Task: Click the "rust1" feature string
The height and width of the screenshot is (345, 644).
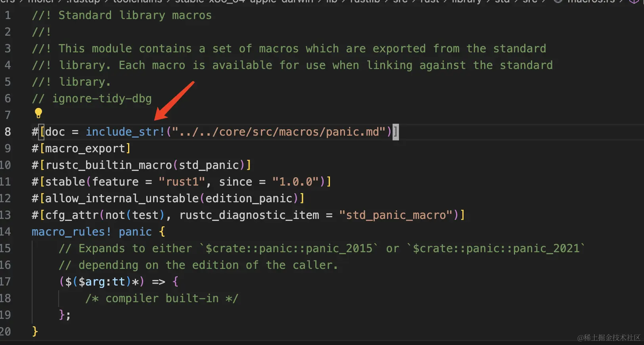Action: [x=182, y=182]
